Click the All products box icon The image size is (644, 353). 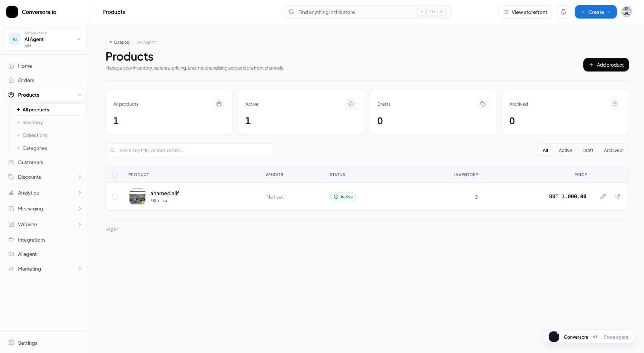tap(219, 104)
